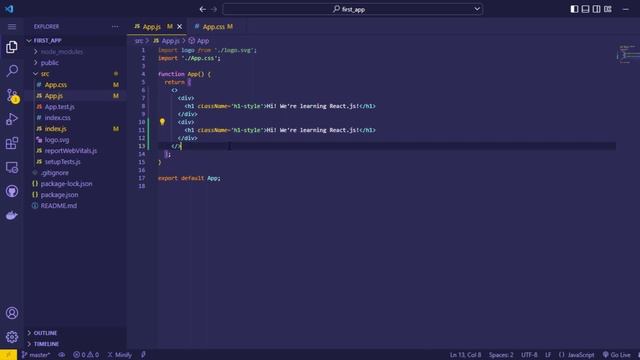Open the Explorer view in activity bar

click(x=12, y=47)
